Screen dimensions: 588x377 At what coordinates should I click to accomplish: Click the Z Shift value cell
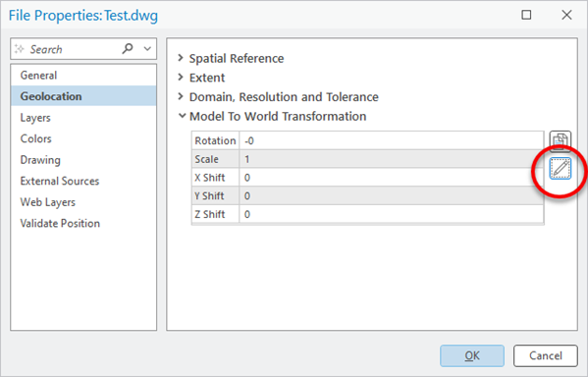click(392, 214)
